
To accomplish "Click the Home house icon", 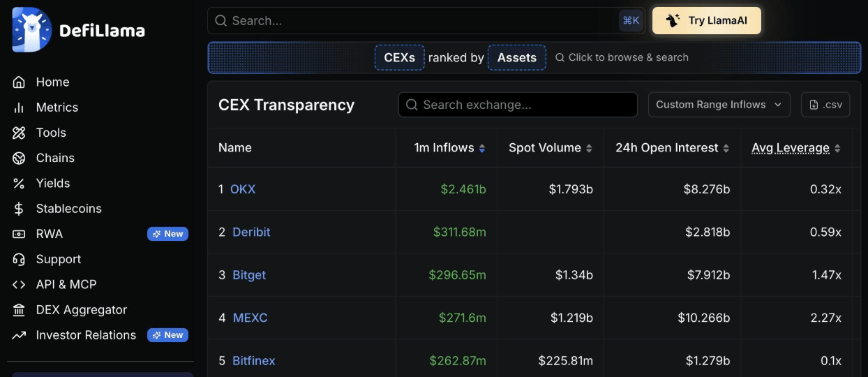I will coord(20,82).
